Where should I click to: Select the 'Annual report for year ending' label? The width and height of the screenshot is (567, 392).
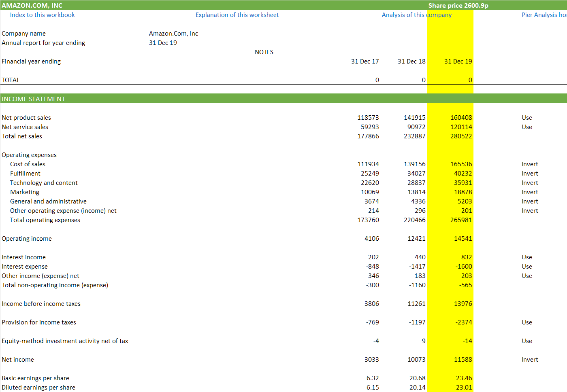43,43
